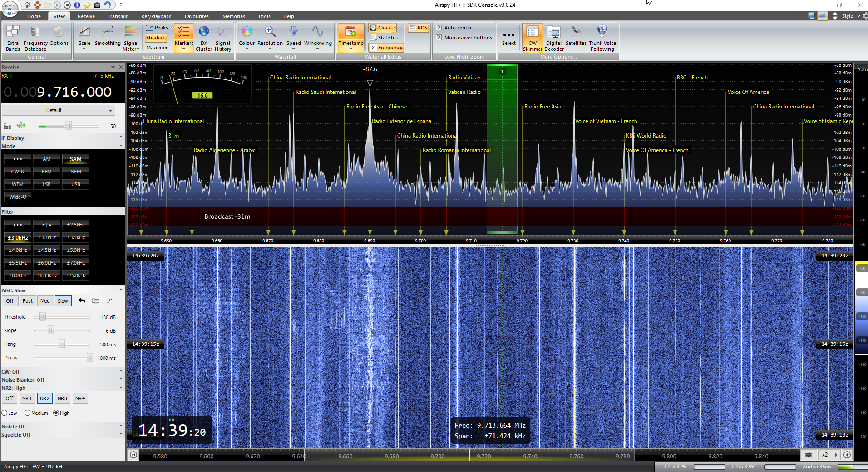Select the Medium noise reduction radio button
The image size is (868, 472).
point(28,413)
